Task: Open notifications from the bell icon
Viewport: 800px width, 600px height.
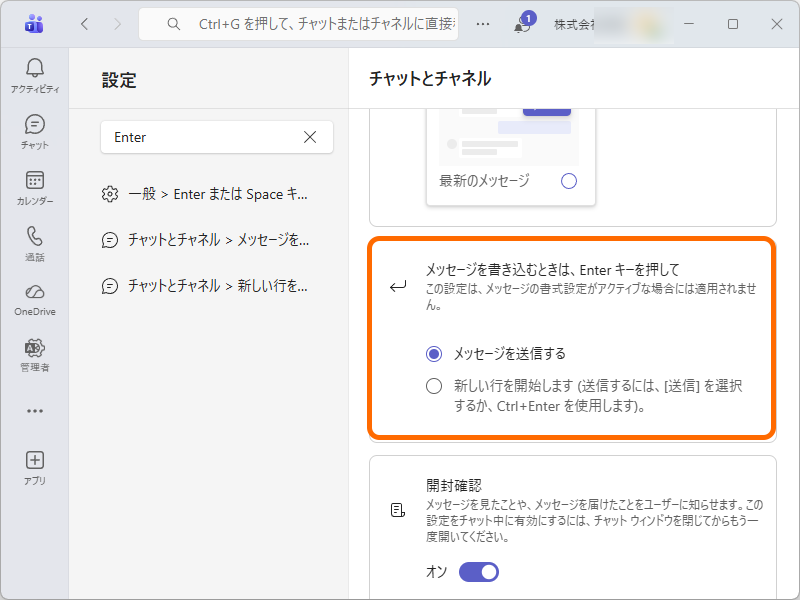Action: pos(521,24)
